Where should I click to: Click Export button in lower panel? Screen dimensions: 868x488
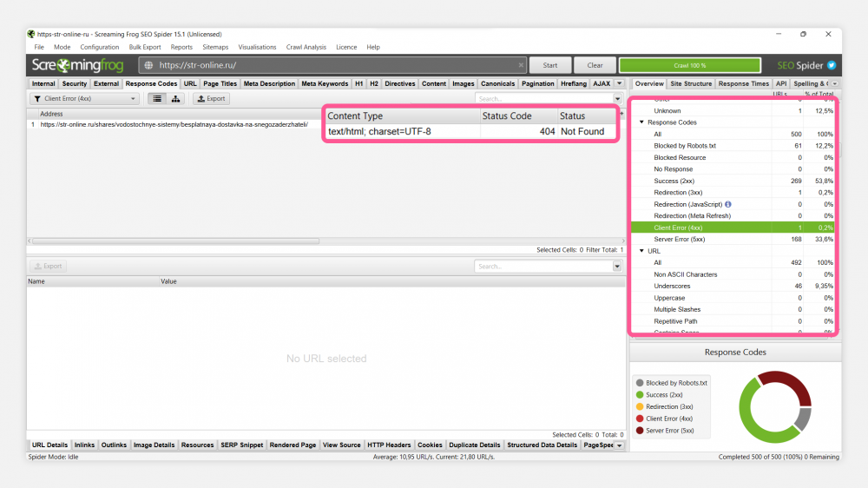(x=48, y=267)
